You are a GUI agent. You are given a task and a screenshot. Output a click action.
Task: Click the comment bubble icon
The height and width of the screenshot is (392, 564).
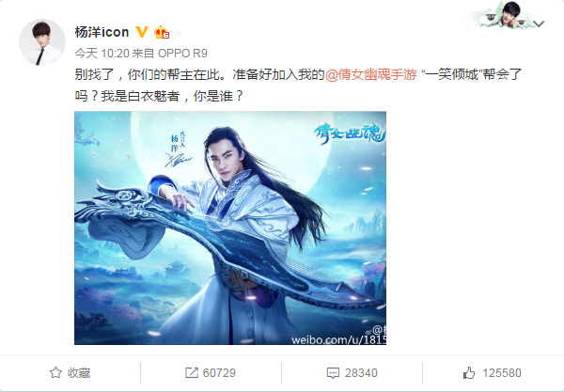click(333, 373)
